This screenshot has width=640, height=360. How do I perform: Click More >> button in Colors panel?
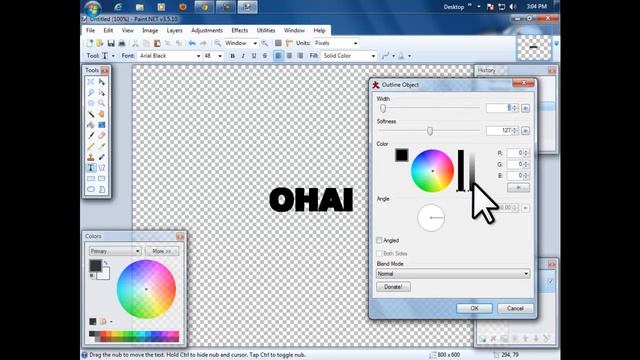point(161,251)
